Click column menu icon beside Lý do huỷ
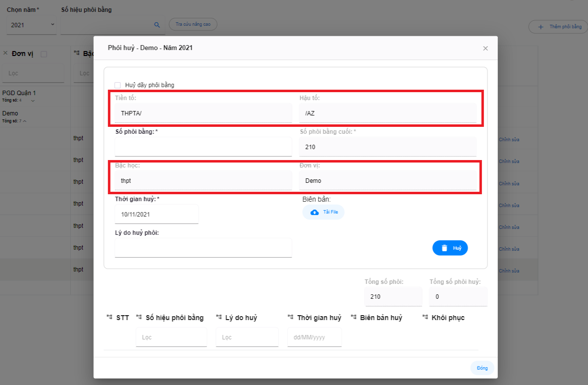 tap(218, 318)
